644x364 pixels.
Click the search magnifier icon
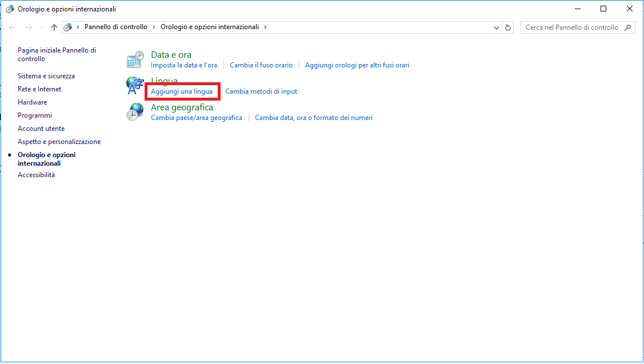point(627,27)
